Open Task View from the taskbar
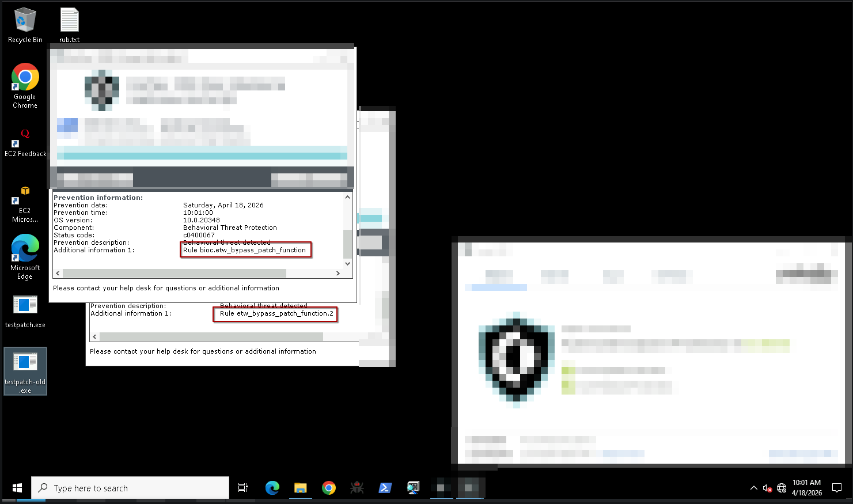 tap(243, 488)
